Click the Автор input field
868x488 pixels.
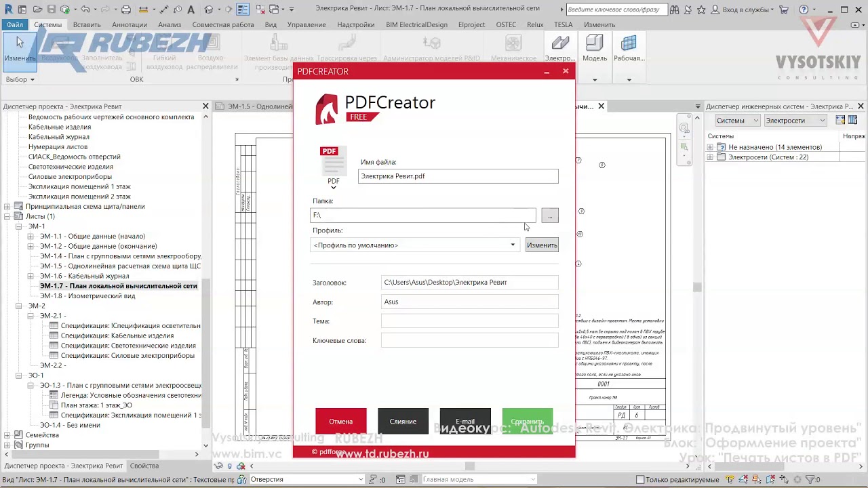(470, 302)
